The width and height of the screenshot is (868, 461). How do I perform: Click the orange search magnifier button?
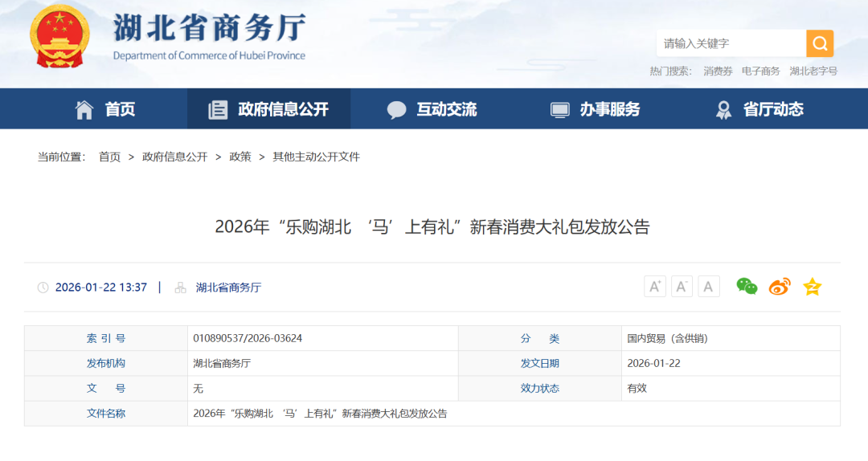click(x=820, y=43)
